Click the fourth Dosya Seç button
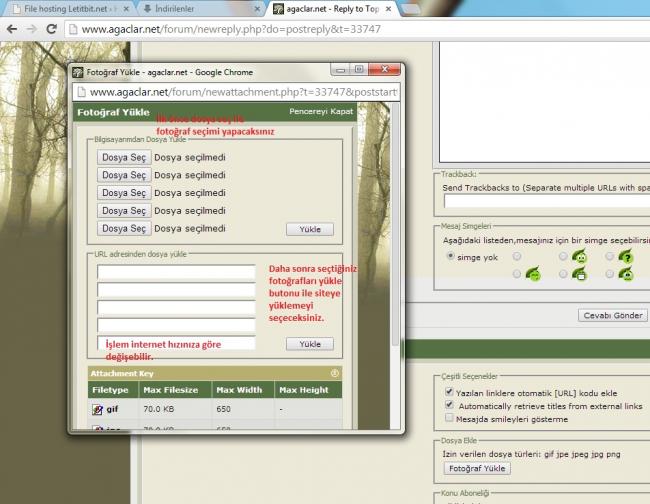This screenshot has width=650, height=504. click(124, 211)
